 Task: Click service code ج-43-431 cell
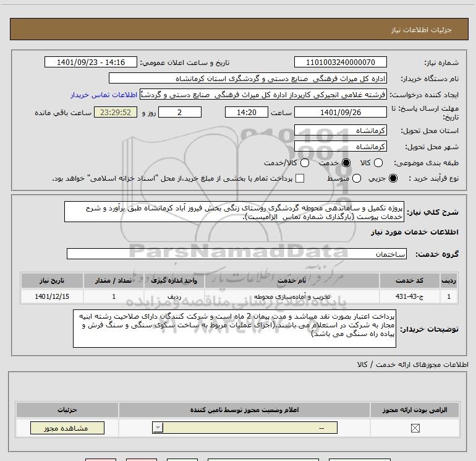point(409,296)
